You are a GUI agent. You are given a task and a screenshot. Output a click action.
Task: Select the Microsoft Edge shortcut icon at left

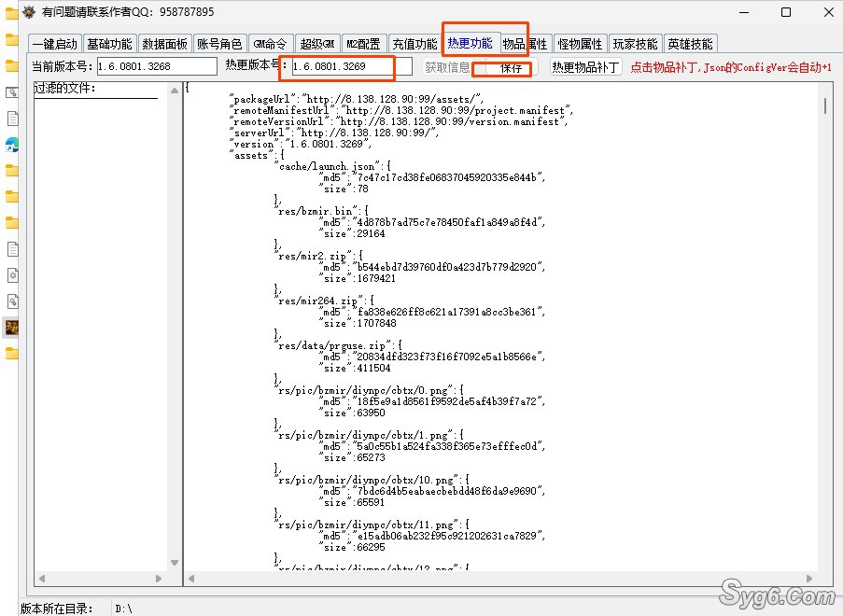tap(12, 145)
